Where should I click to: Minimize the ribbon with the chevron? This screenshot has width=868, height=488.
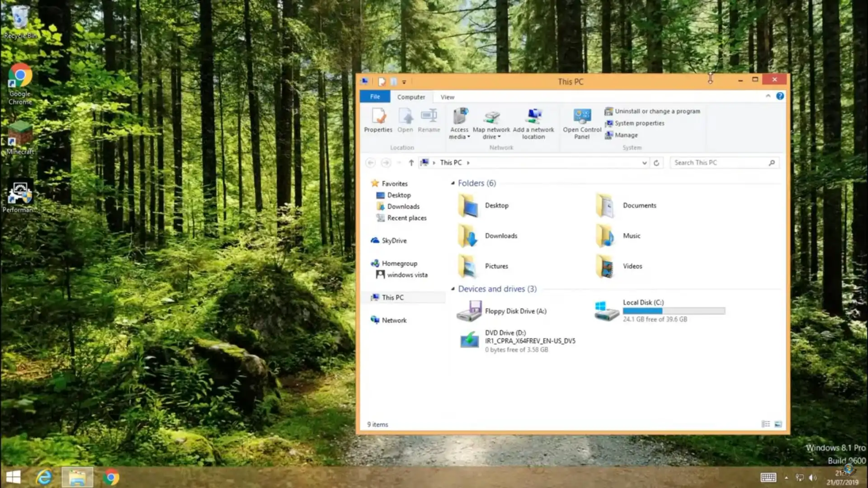click(x=768, y=96)
